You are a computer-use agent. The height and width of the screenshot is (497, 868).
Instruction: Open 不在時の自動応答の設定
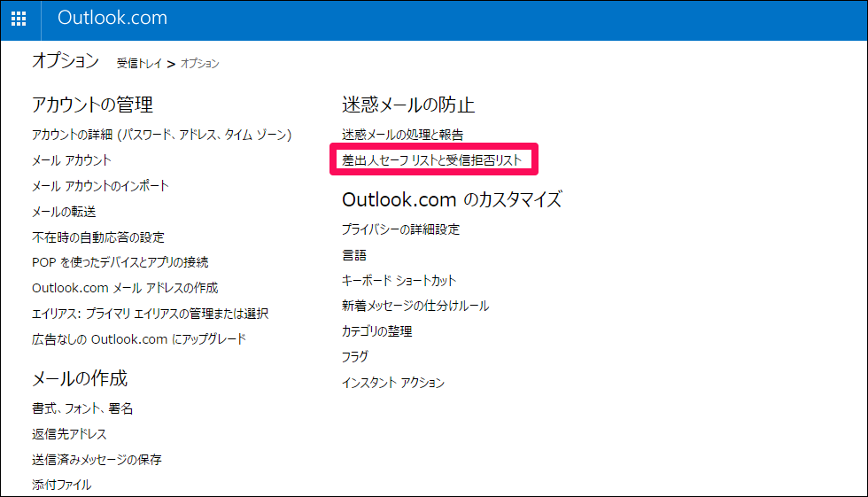click(x=98, y=237)
